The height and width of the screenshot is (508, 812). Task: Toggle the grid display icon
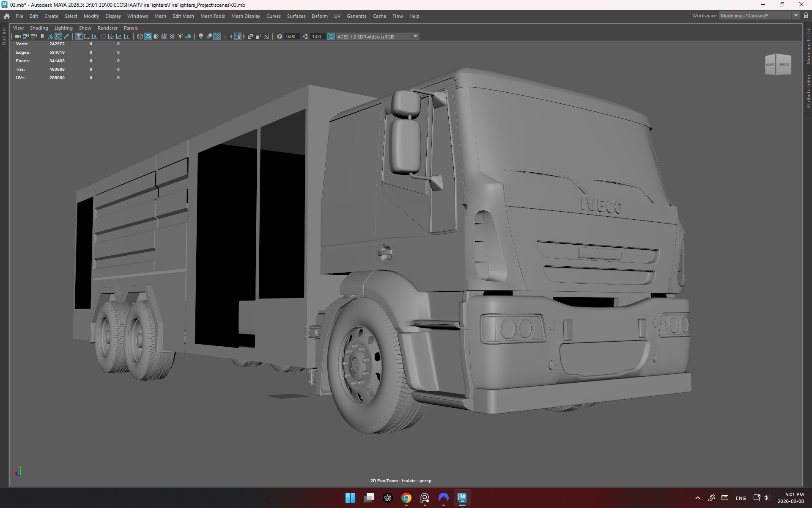click(79, 36)
